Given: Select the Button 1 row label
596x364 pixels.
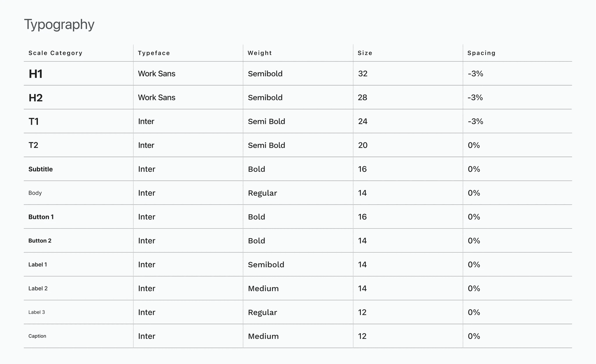Looking at the screenshot, I should pos(41,217).
